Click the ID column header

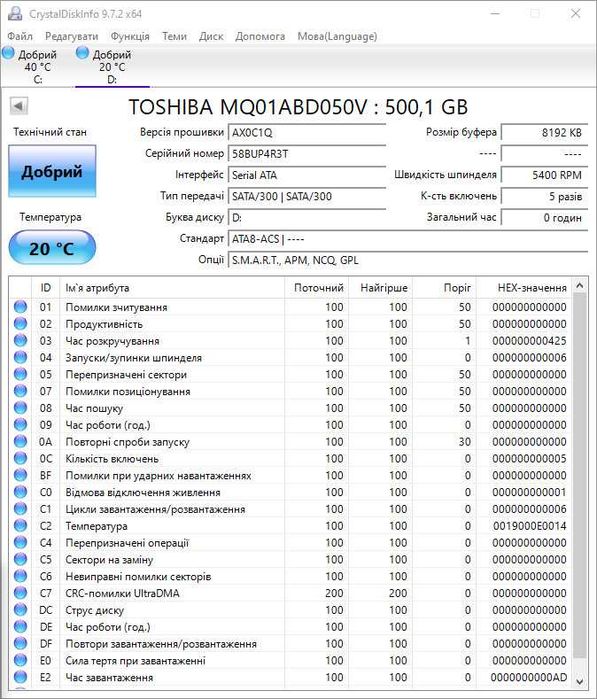[x=45, y=288]
